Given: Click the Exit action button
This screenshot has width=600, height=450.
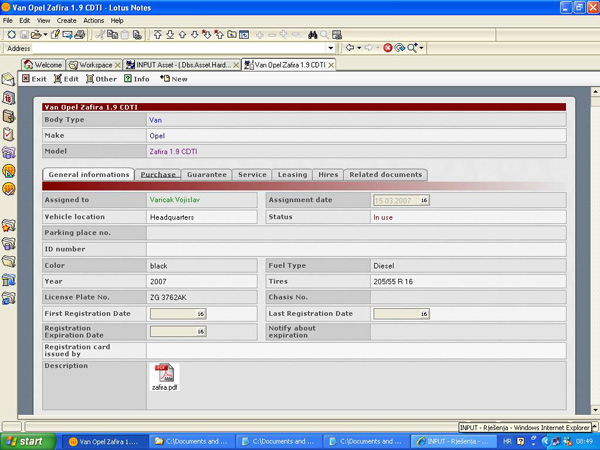Looking at the screenshot, I should pos(34,79).
